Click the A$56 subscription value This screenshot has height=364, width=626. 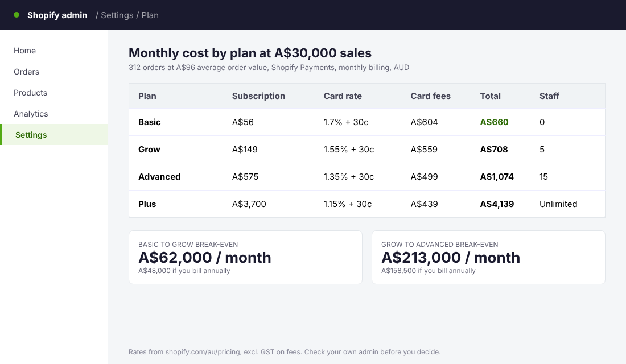coord(243,122)
